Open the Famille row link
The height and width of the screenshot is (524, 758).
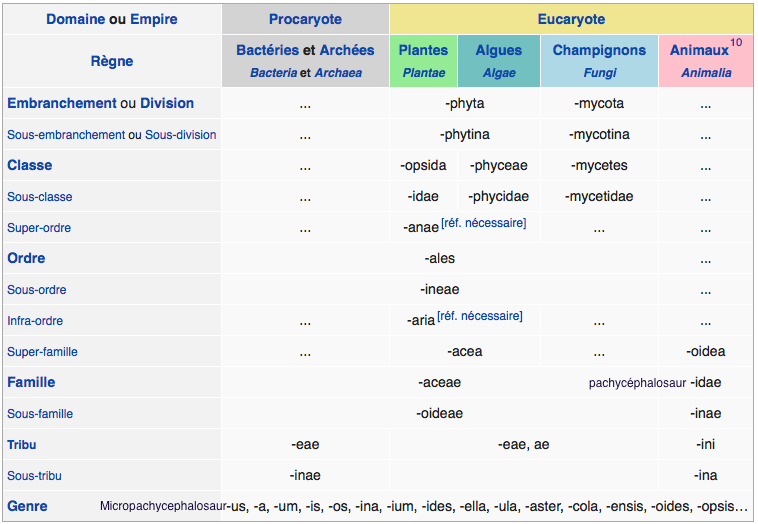coord(31,382)
